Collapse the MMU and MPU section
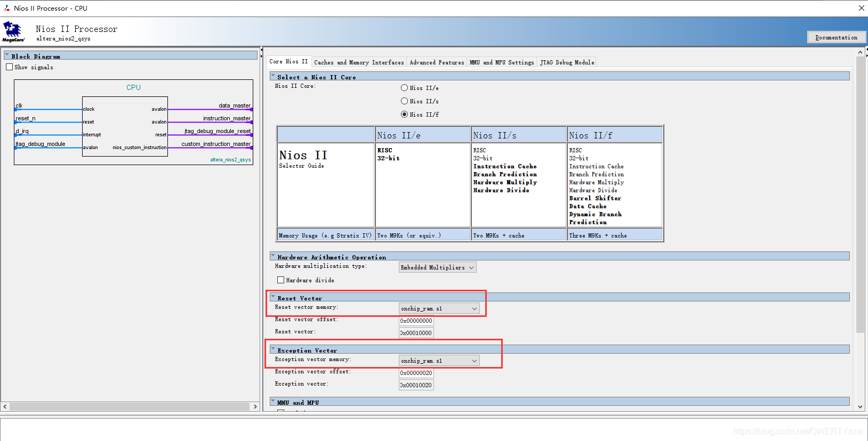The image size is (868, 441). coord(273,402)
